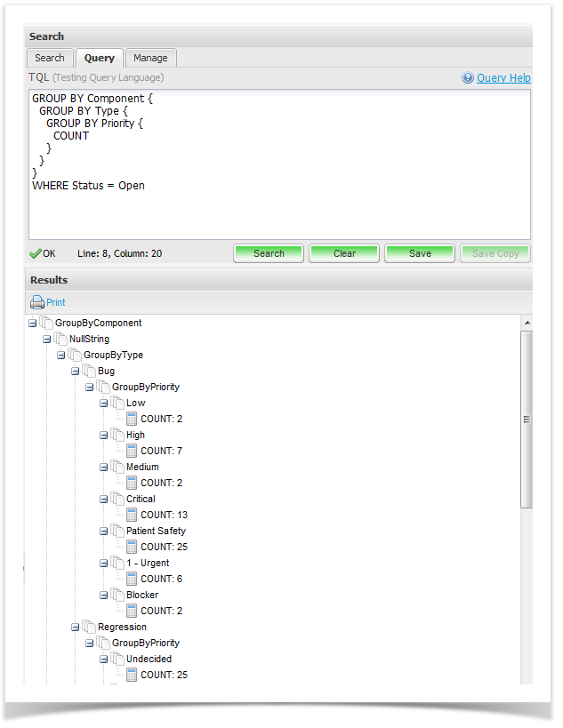Click the Query Help question mark icon
Viewport: 563px width, 728px height.
pyautogui.click(x=468, y=78)
